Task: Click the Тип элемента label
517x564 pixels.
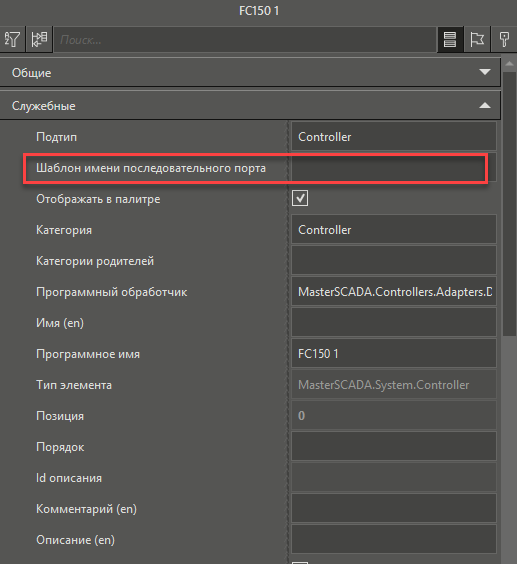Action: point(74,385)
